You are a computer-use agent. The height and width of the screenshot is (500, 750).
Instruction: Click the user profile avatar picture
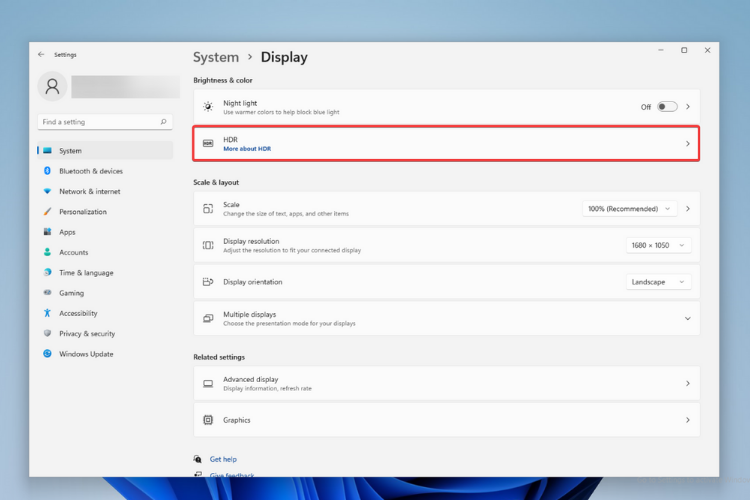click(52, 86)
